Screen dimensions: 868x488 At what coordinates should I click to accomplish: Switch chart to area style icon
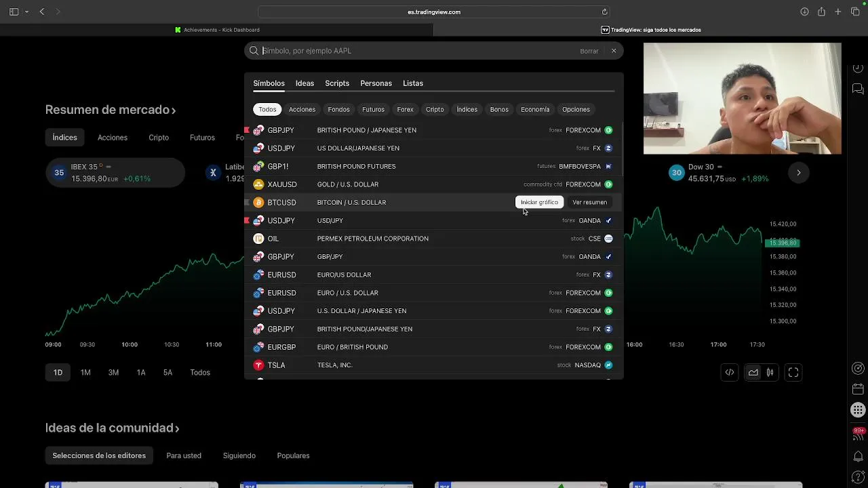click(753, 372)
